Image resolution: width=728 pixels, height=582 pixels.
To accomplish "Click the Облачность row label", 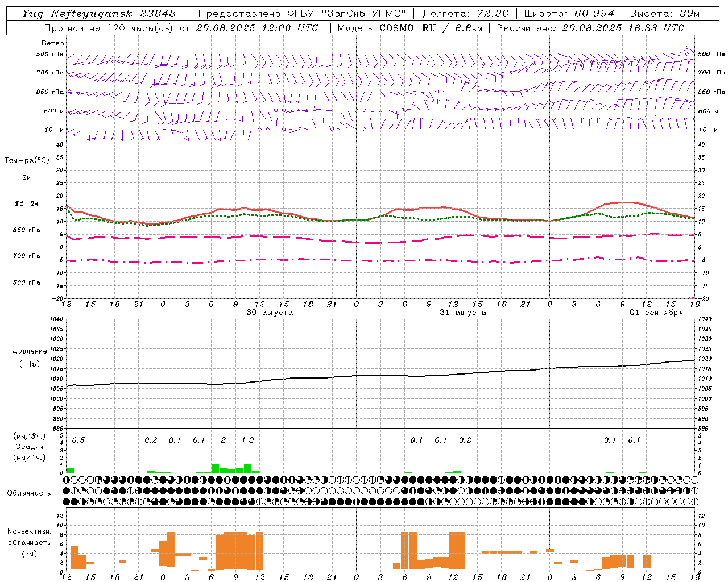I will (x=29, y=493).
